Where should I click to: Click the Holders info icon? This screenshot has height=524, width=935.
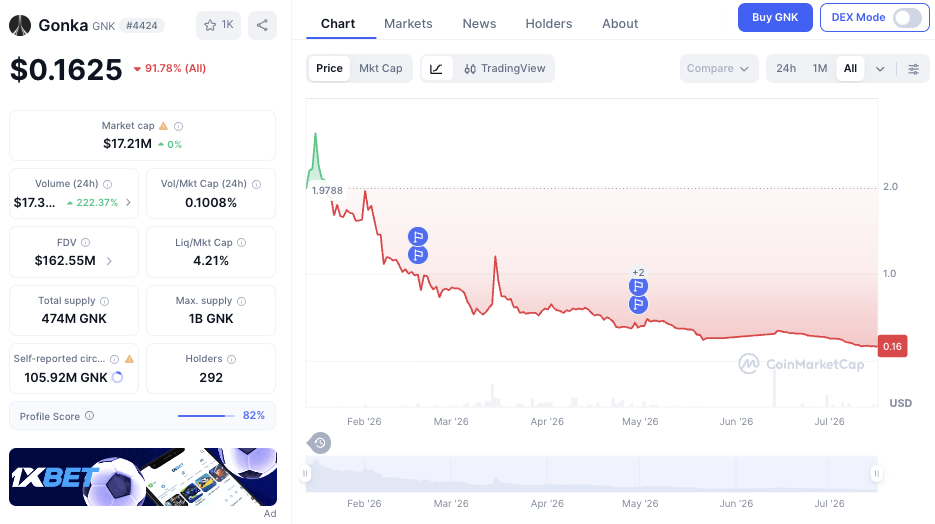point(231,359)
